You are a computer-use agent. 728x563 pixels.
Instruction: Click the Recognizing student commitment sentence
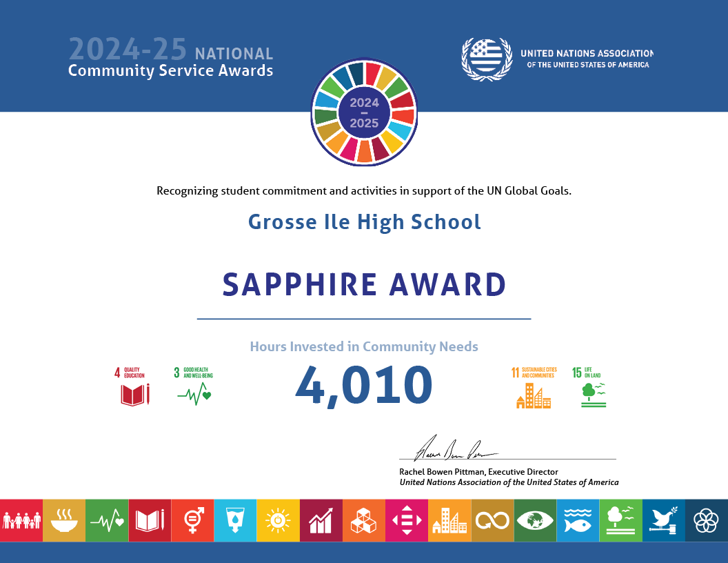point(364,191)
